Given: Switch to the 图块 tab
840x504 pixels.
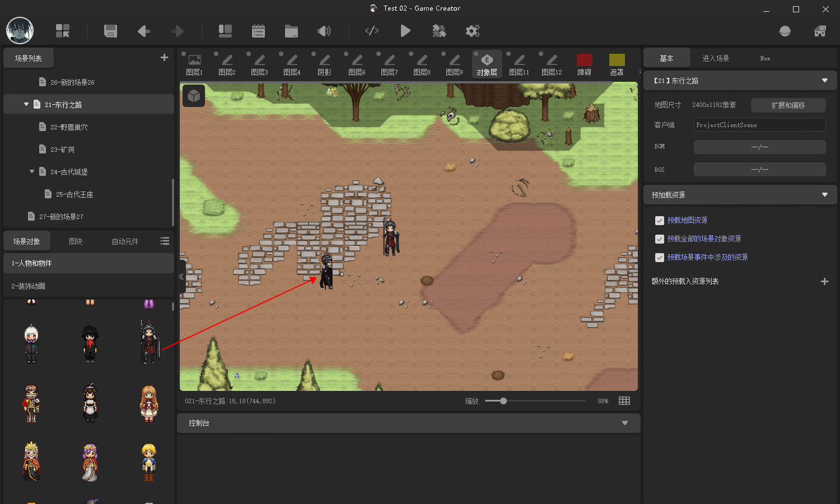Looking at the screenshot, I should tap(76, 241).
